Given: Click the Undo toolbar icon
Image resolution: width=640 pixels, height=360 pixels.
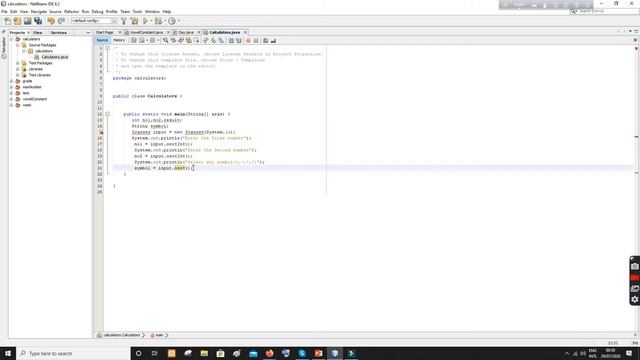Looking at the screenshot, I should click(x=51, y=21).
